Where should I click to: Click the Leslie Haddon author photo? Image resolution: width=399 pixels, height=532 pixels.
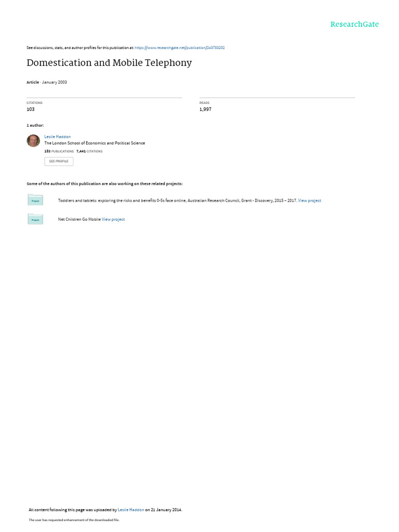pos(33,140)
